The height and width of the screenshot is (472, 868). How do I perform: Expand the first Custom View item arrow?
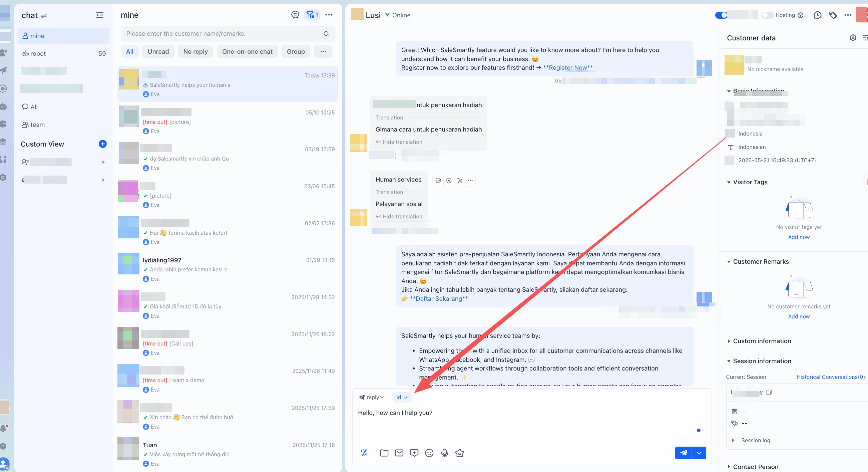coord(103,162)
